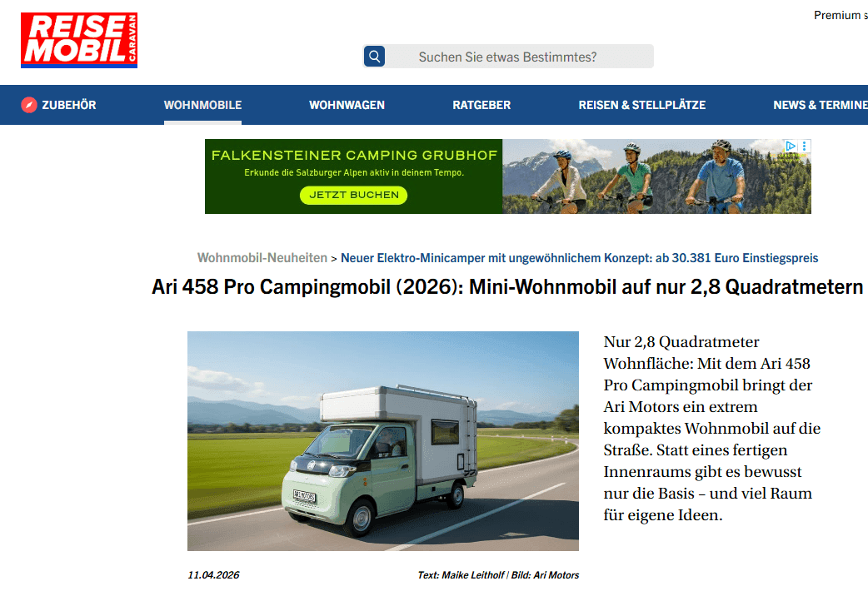
Task: Click the magnifier search icon
Action: pos(374,57)
